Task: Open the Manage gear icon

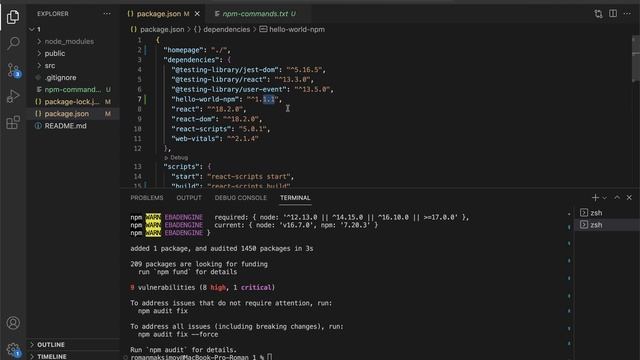Action: [13, 349]
